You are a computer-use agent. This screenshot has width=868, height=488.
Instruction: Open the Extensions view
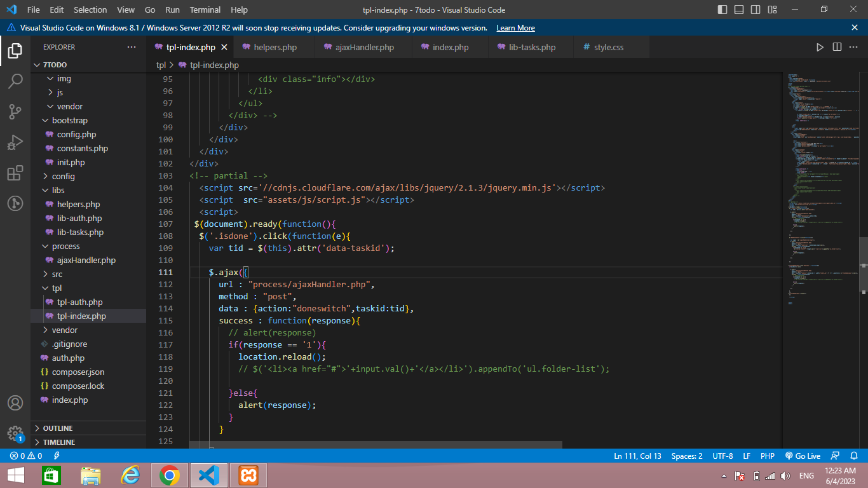tap(15, 173)
